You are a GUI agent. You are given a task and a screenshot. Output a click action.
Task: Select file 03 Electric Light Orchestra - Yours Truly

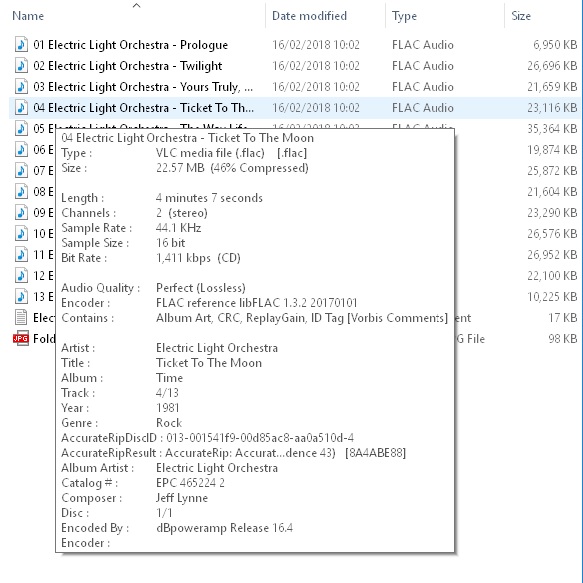coord(143,87)
